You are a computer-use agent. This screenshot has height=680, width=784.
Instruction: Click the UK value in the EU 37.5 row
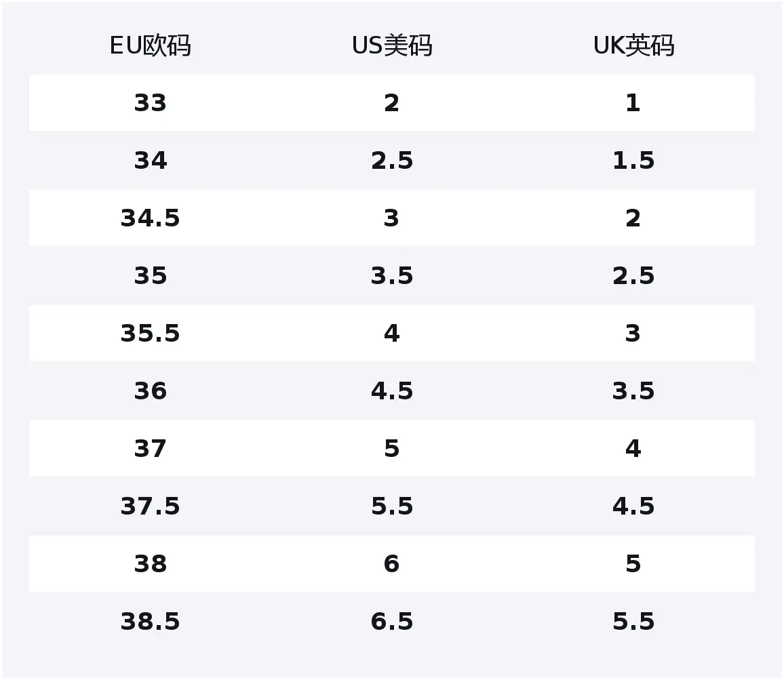[x=633, y=506]
